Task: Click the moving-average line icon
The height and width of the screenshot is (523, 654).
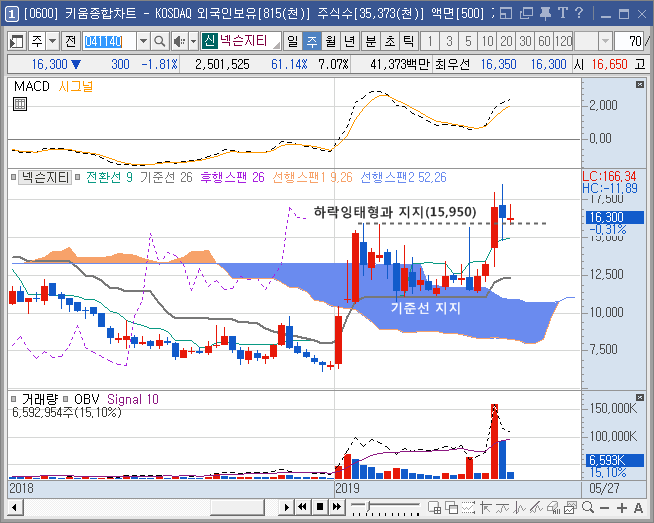Action: [502, 508]
